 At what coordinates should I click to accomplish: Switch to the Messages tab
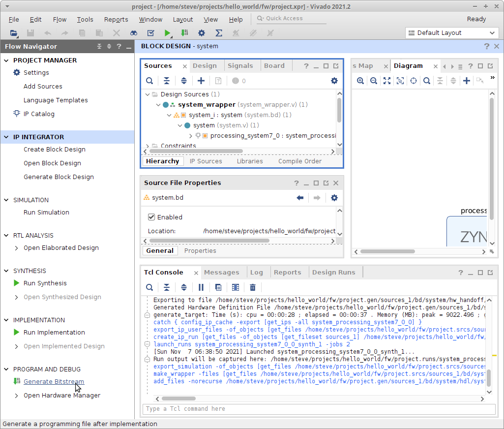click(x=221, y=272)
